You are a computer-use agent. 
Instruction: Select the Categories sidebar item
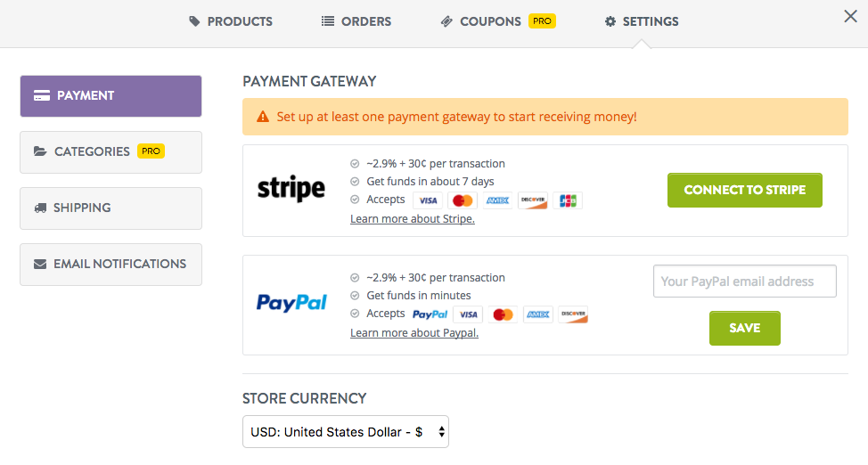111,152
